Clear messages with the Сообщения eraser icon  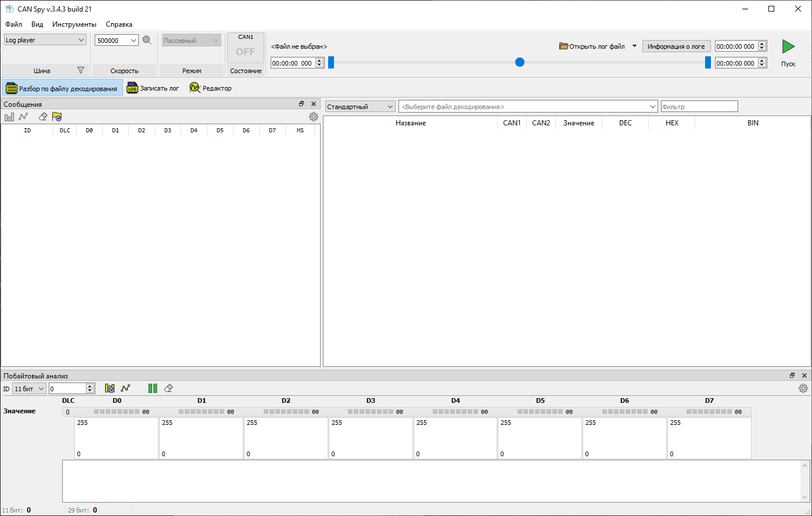click(42, 117)
